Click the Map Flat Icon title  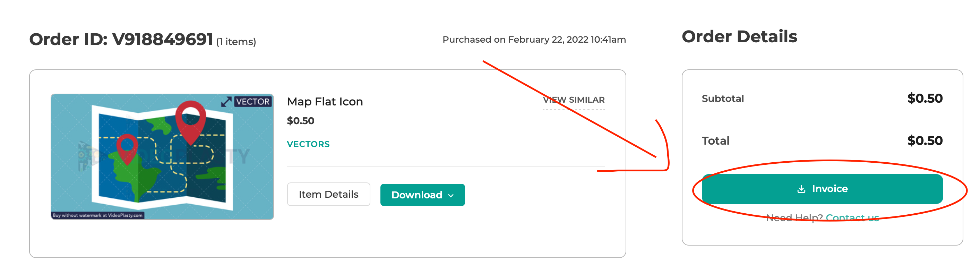[x=325, y=102]
